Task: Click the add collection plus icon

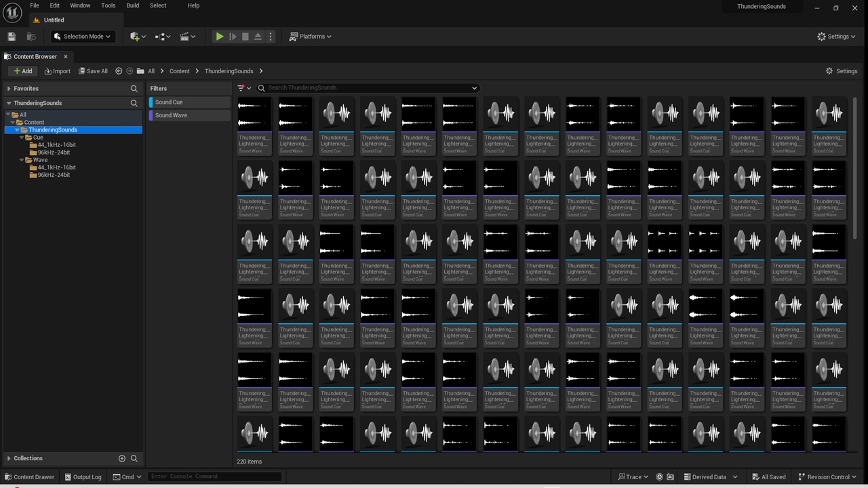Action: 122,458
